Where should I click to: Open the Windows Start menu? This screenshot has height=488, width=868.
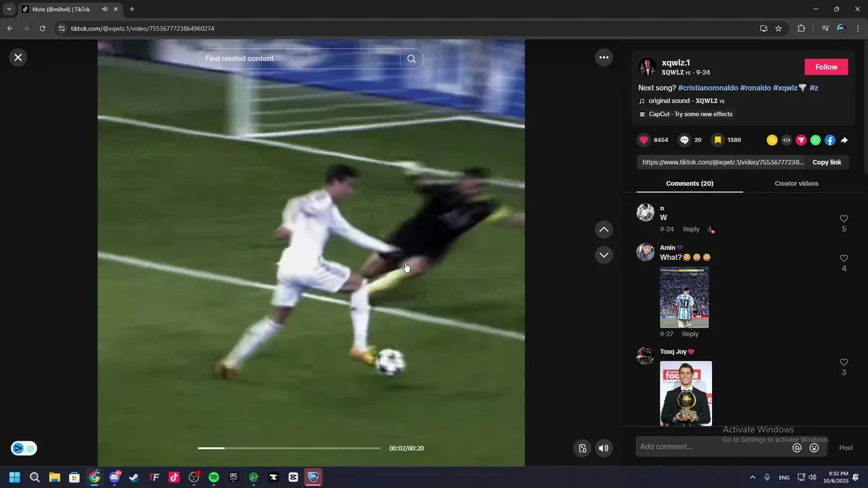click(15, 477)
